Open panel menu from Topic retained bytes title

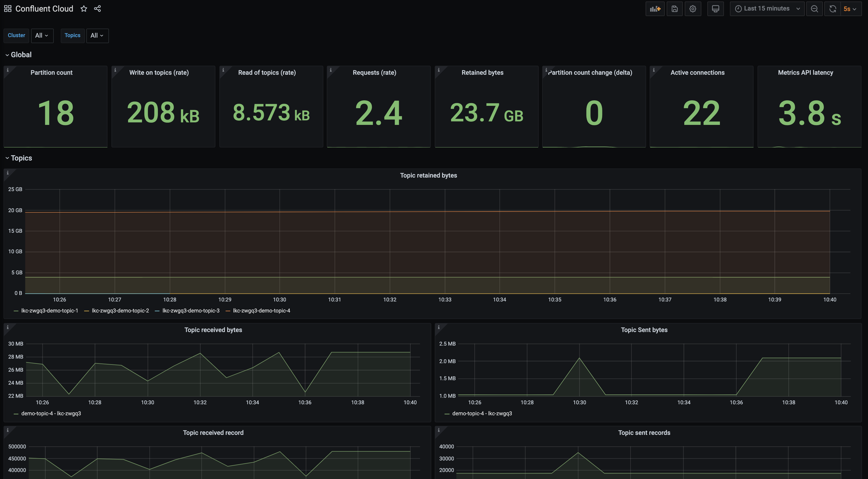click(429, 175)
